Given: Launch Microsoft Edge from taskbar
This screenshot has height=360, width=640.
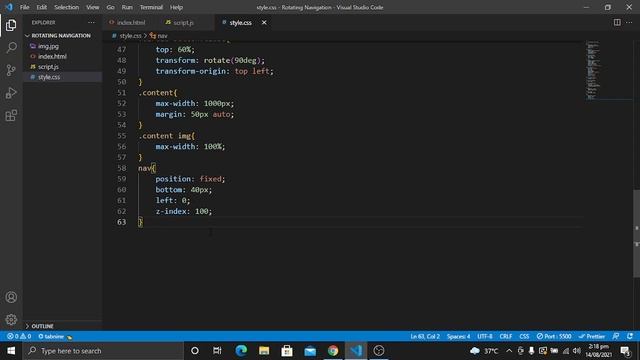Looking at the screenshot, I should point(241,351).
